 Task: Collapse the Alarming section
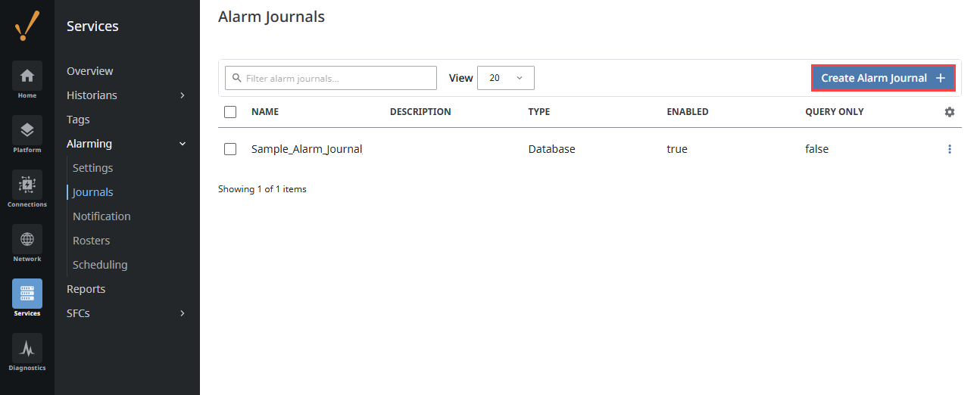tap(183, 144)
